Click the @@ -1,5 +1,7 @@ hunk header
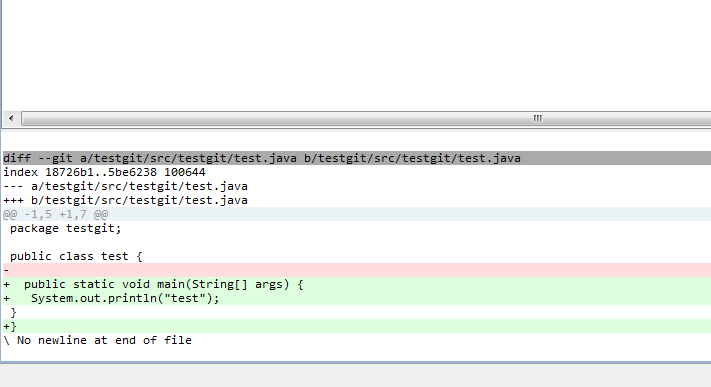The width and height of the screenshot is (711, 387). point(357,214)
